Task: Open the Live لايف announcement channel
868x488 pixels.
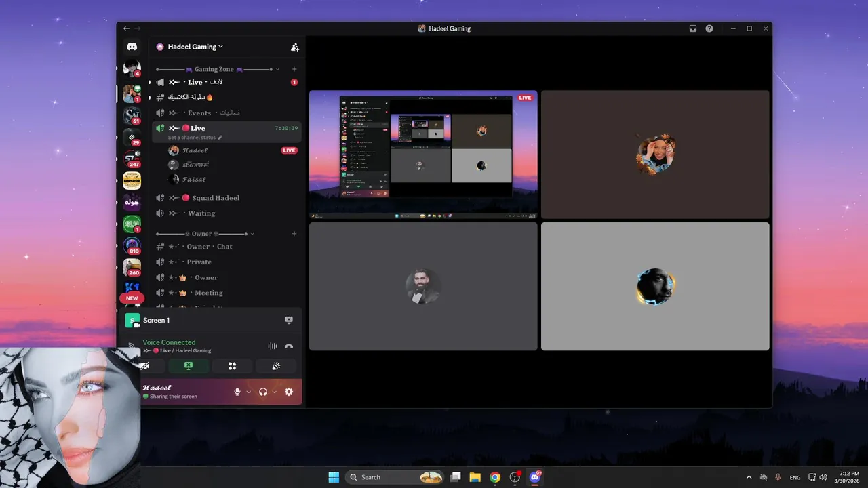Action: (226, 82)
